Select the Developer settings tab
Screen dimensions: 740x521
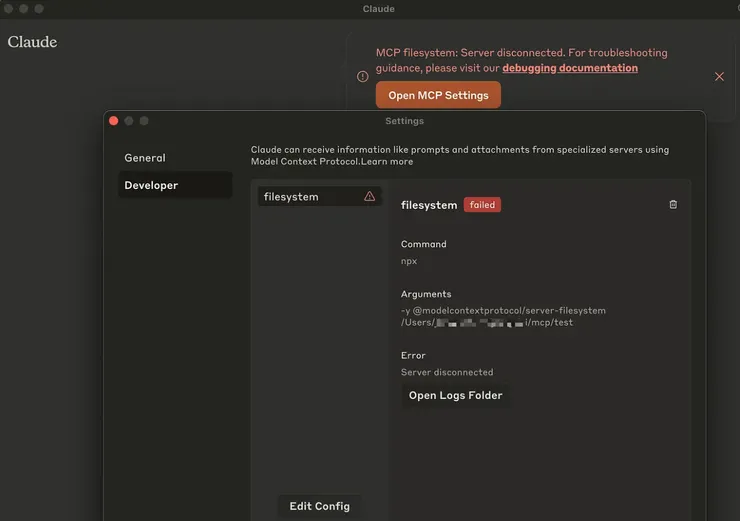pos(151,185)
